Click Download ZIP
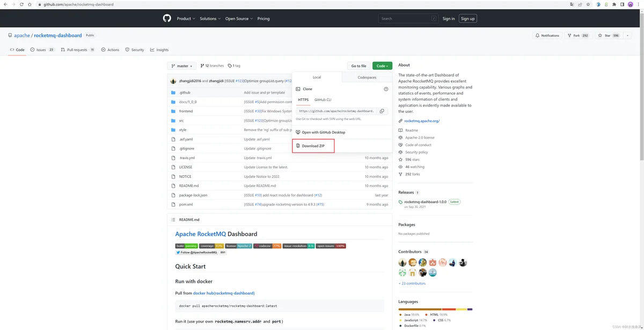 pos(313,146)
